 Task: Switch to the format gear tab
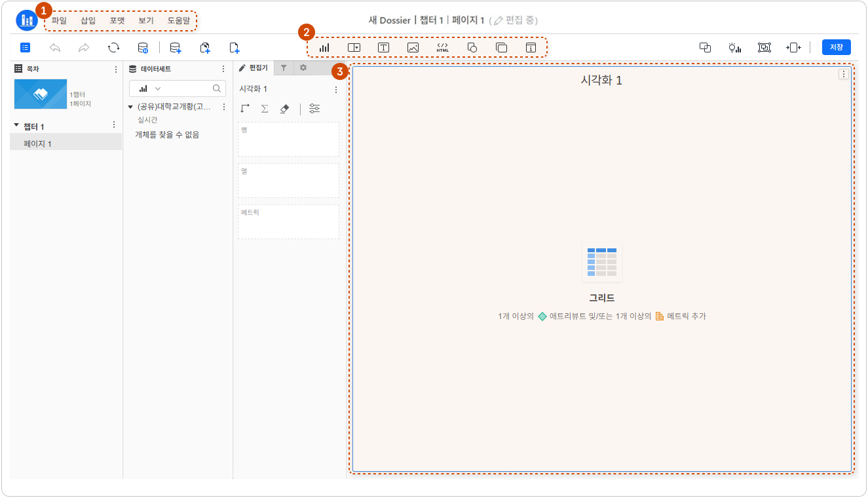tap(303, 67)
